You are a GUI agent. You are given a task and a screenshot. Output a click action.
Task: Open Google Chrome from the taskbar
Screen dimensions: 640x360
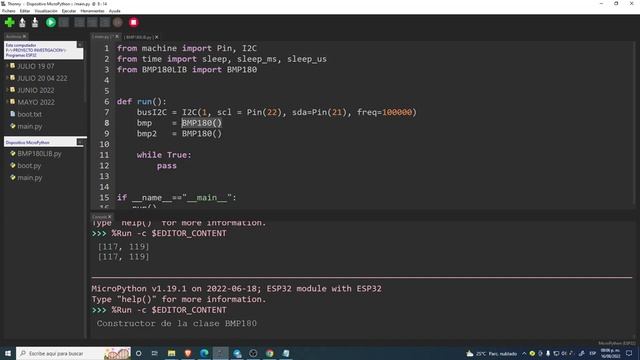[269, 353]
